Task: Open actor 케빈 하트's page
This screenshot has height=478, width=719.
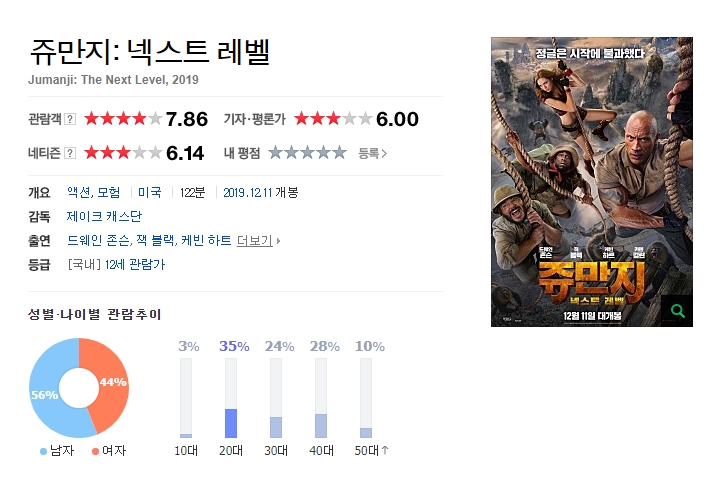Action: pos(206,241)
